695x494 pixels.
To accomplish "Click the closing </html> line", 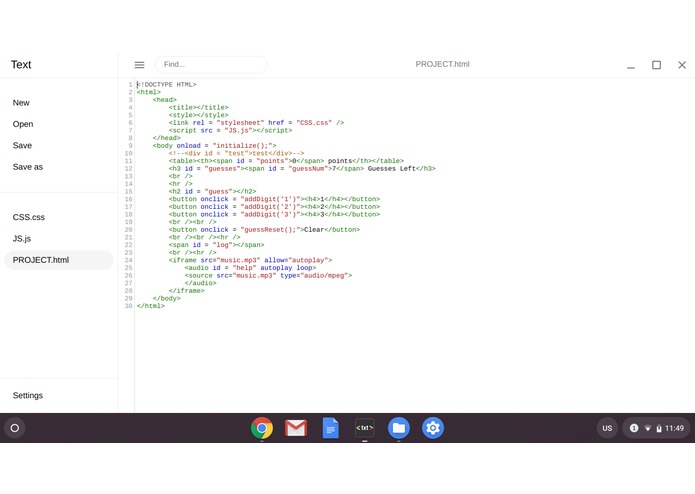I will coord(150,306).
